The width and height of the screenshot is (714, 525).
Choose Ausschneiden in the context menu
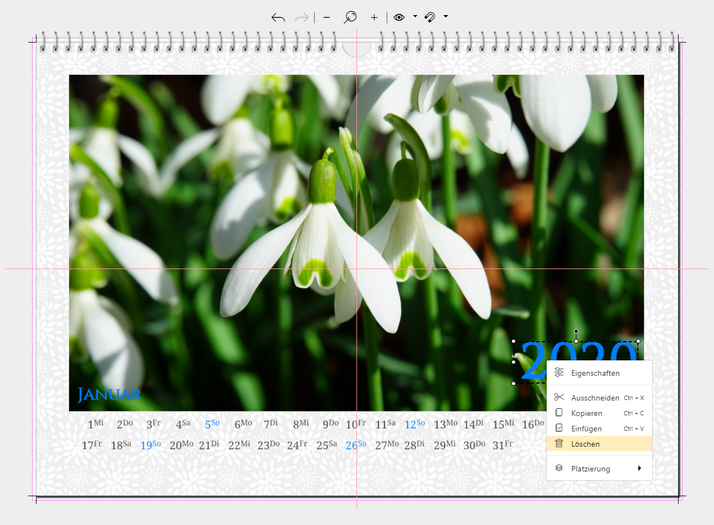pyautogui.click(x=599, y=398)
